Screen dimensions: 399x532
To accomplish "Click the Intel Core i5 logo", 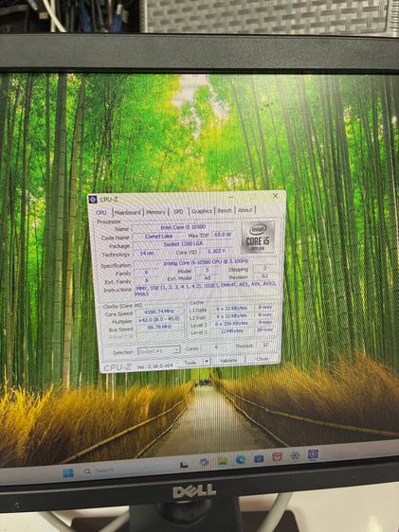I will pos(258,238).
